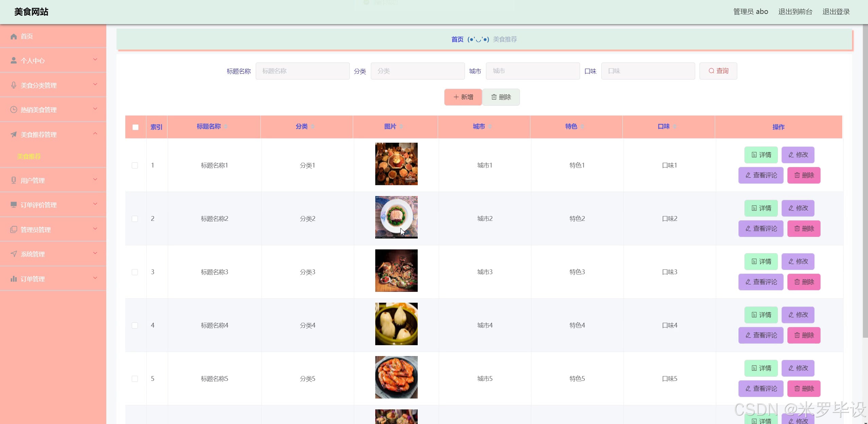Screen dimensions: 868x424
Task: Click the 新增 button
Action: 463,97
